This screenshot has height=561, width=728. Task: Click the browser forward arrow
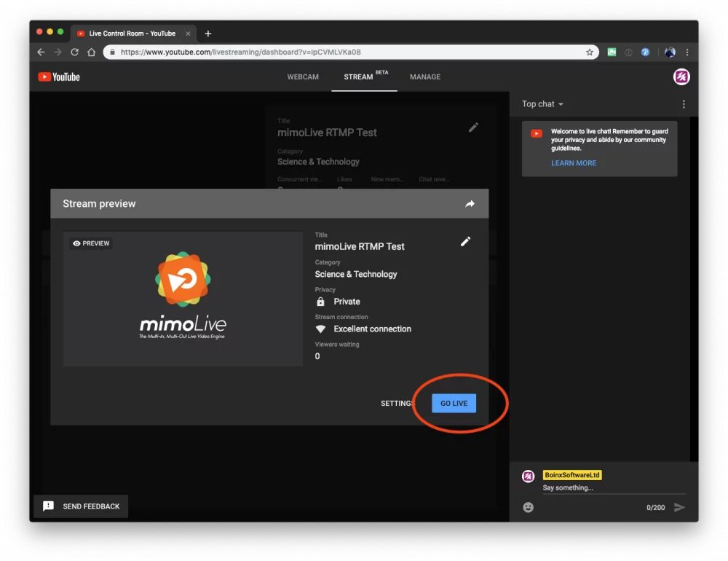[58, 52]
